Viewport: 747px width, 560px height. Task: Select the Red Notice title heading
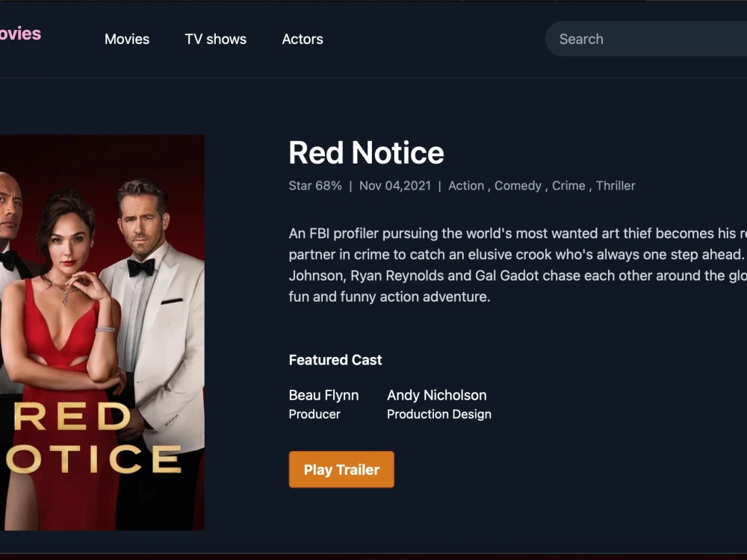pyautogui.click(x=366, y=153)
